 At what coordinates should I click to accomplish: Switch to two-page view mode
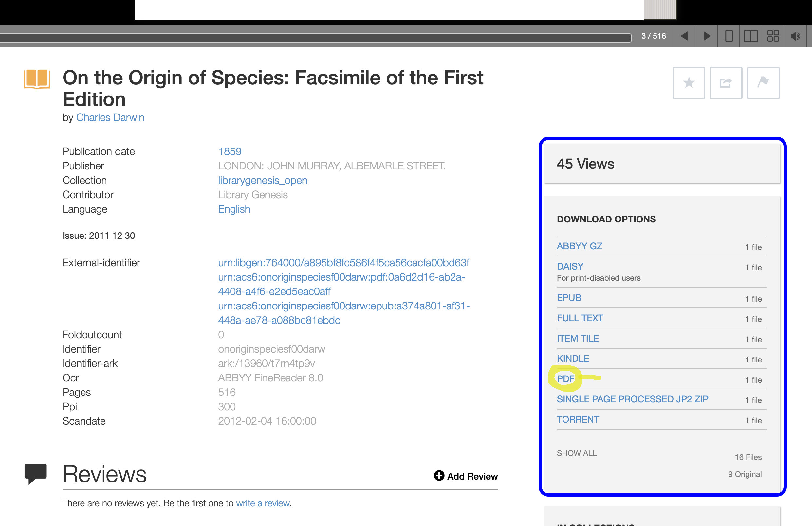750,36
